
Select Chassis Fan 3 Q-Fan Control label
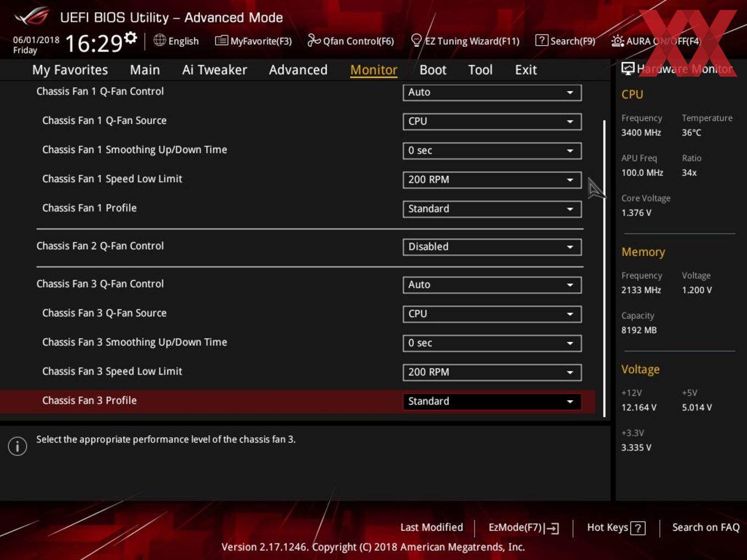tap(100, 283)
